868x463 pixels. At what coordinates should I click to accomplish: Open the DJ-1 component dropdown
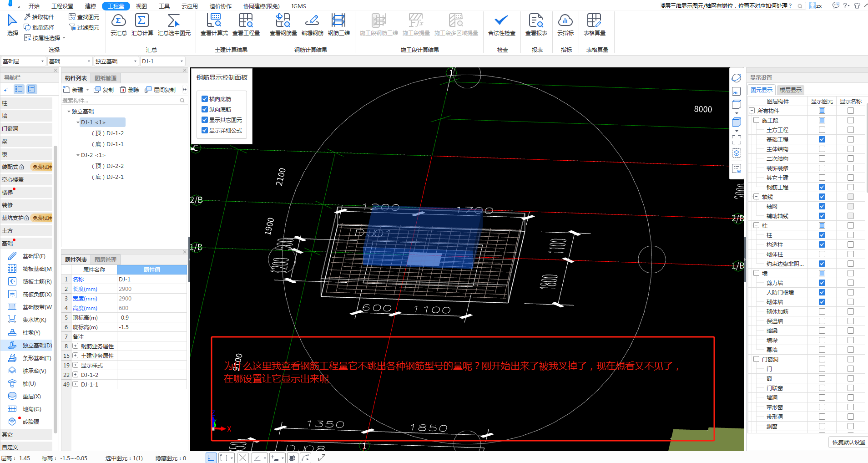pyautogui.click(x=162, y=61)
